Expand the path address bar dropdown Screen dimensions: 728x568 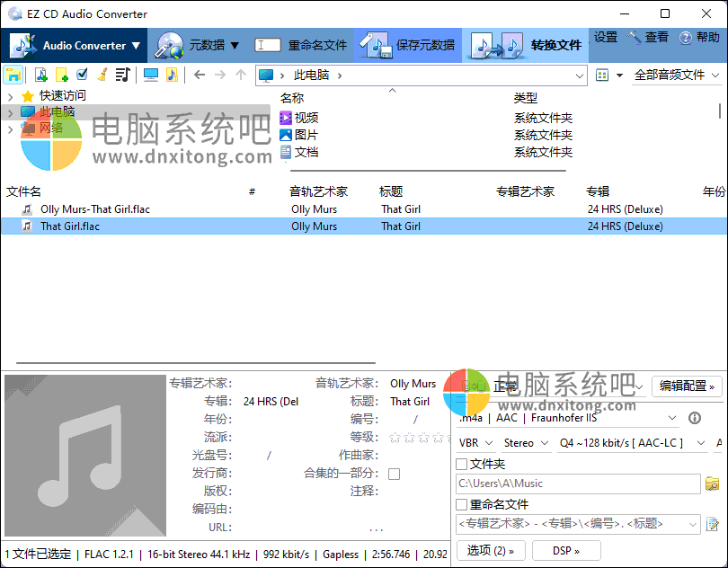(x=580, y=75)
